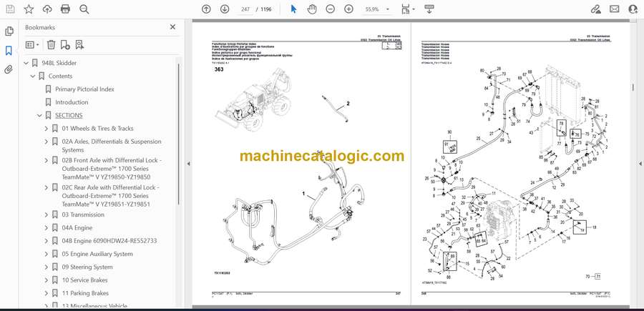Click the Save file icon
Viewport: 644px width, 311px height.
click(10, 9)
